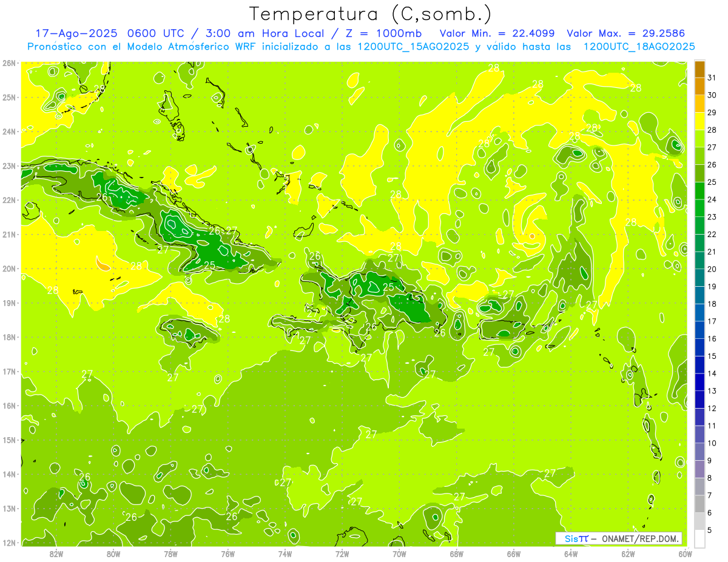
Task: Click the 82W longitude axis label
Action: [x=57, y=554]
